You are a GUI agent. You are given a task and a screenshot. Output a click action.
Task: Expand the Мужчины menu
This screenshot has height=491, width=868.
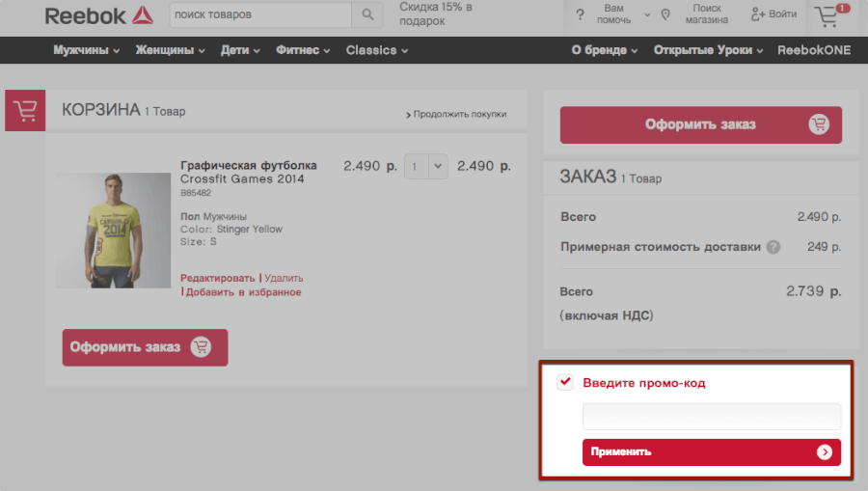(87, 50)
